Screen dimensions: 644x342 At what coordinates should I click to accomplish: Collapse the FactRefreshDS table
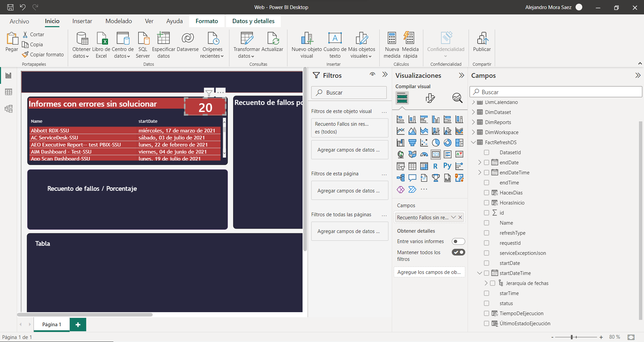(474, 142)
